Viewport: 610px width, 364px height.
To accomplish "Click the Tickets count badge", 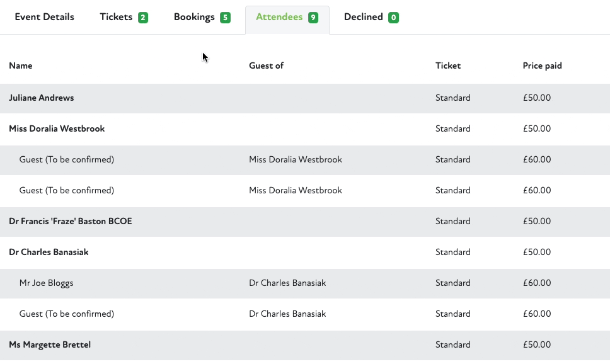I will [x=143, y=18].
